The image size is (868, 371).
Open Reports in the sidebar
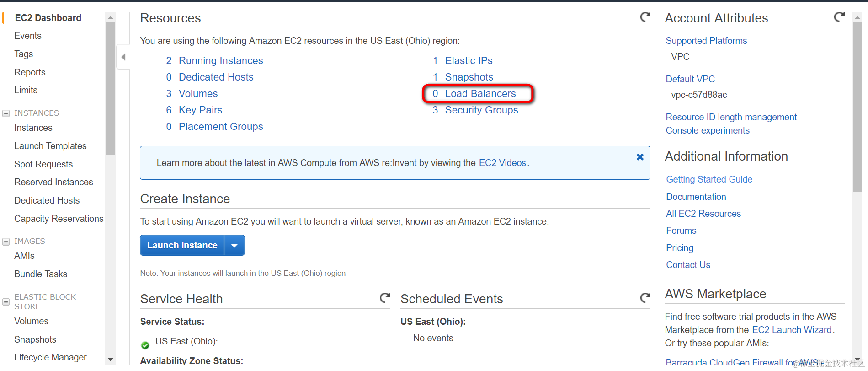[x=30, y=72]
